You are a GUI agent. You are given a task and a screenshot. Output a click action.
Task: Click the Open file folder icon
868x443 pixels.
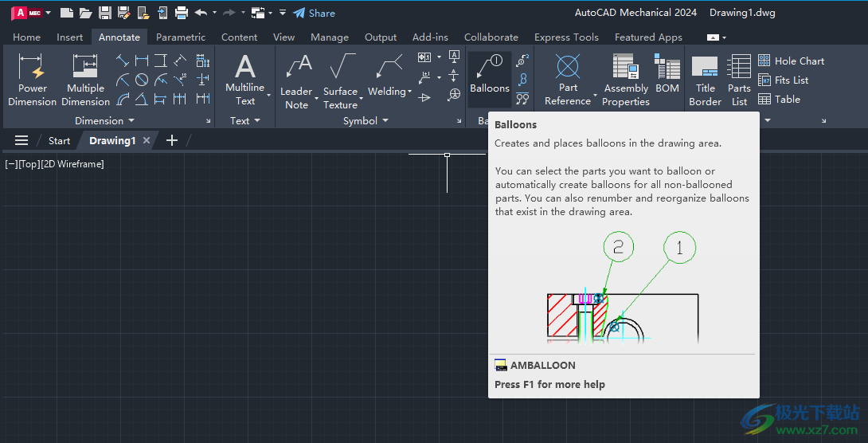click(85, 13)
